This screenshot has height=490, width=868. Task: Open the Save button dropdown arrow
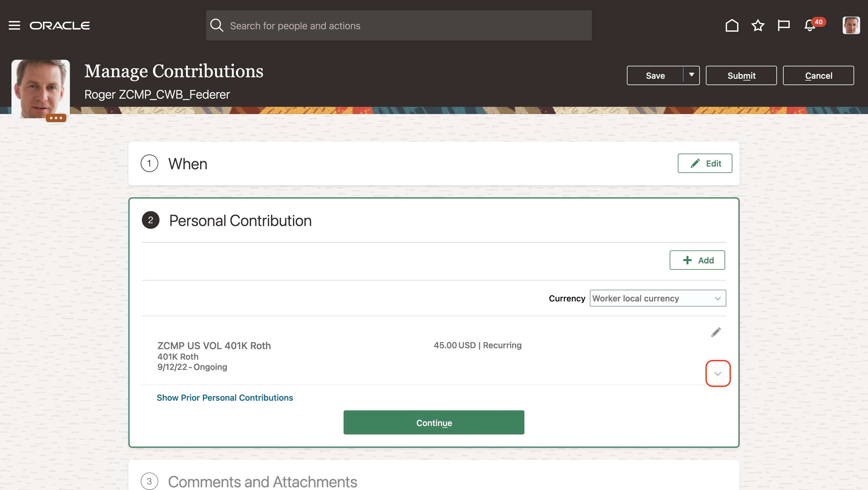coord(691,75)
